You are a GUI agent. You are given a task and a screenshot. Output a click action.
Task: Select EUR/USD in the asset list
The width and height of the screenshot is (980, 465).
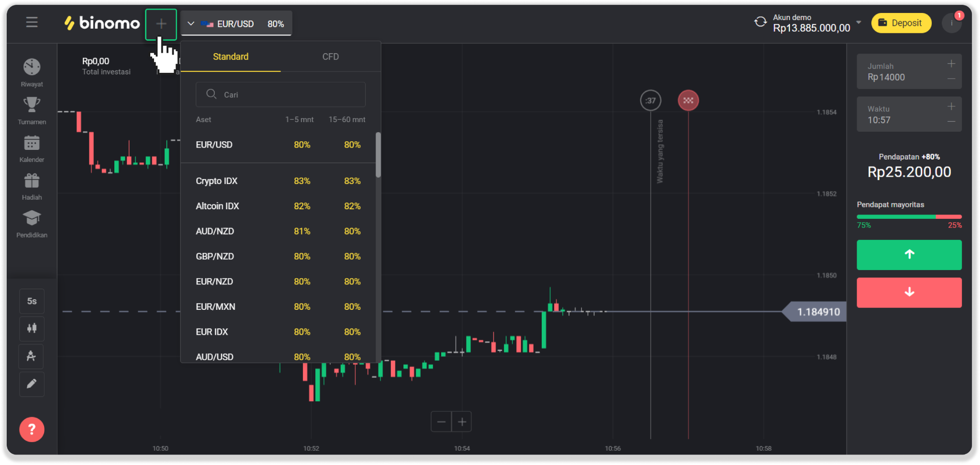click(278, 145)
